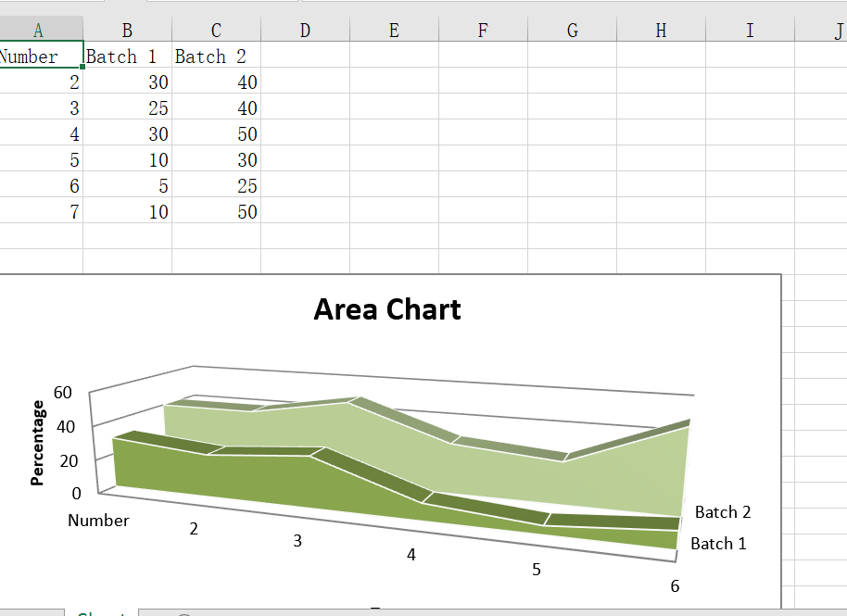Select Batch 2 value 30
The width and height of the screenshot is (847, 616).
pyautogui.click(x=216, y=158)
